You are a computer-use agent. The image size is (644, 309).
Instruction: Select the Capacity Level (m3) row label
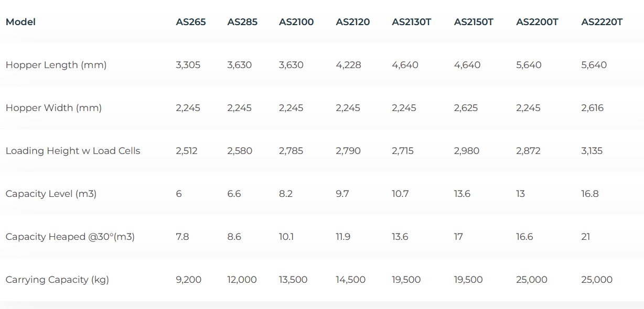pos(51,194)
